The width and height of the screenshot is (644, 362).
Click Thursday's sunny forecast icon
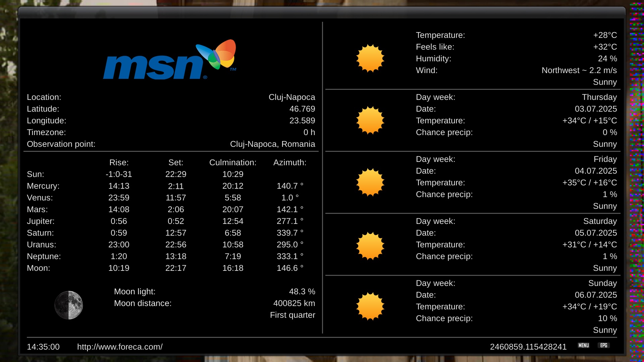coord(370,120)
